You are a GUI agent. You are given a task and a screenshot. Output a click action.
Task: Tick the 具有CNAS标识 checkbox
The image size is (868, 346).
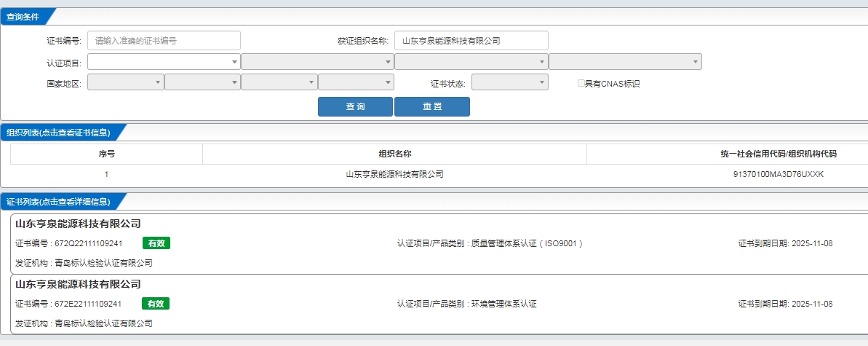click(x=581, y=83)
